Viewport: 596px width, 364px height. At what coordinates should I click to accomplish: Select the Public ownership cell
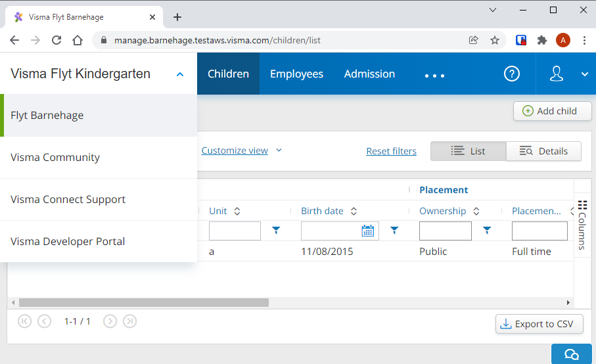(433, 252)
